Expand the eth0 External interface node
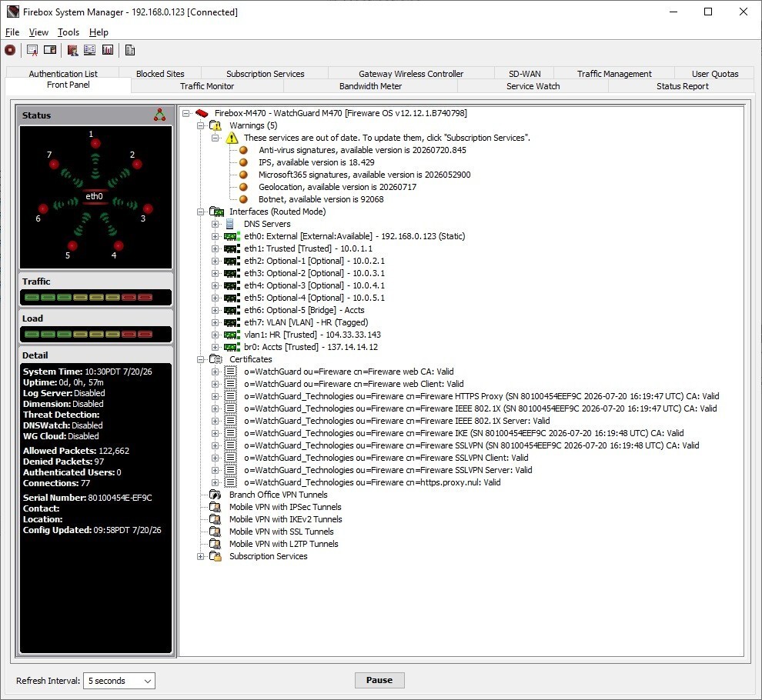 pyautogui.click(x=215, y=237)
